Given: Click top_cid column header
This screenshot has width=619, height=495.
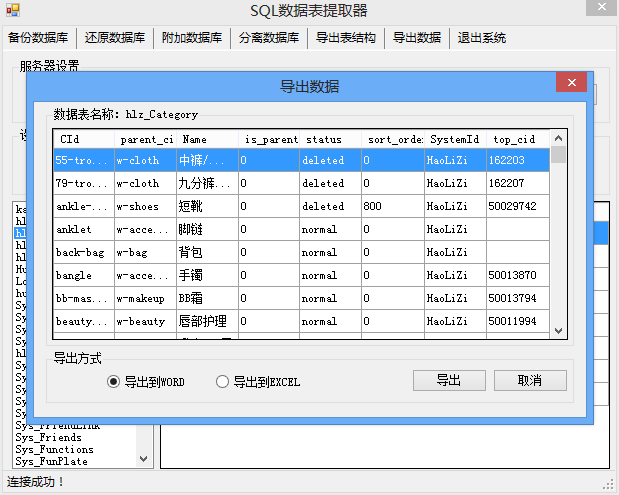Looking at the screenshot, I should pos(518,139).
